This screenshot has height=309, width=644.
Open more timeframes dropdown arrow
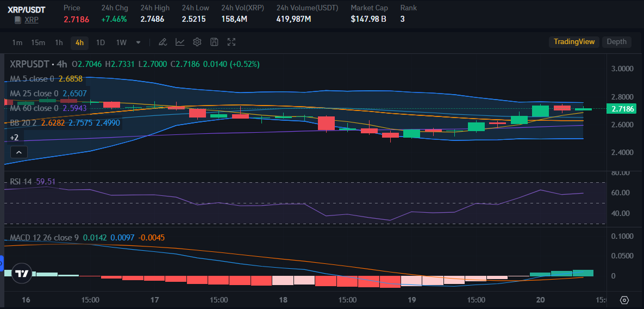[139, 42]
